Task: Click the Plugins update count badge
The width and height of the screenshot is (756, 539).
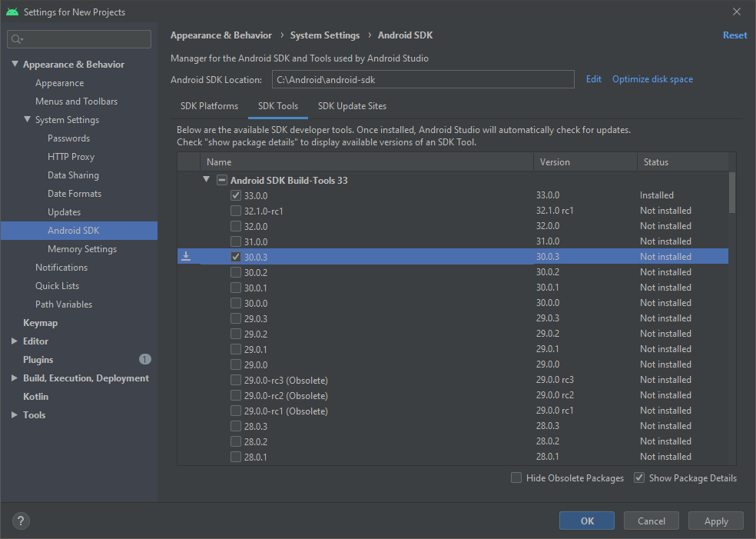Action: click(x=145, y=359)
